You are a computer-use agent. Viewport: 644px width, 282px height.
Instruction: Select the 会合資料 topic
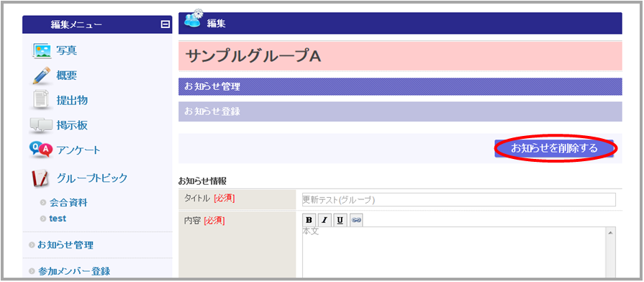point(68,203)
